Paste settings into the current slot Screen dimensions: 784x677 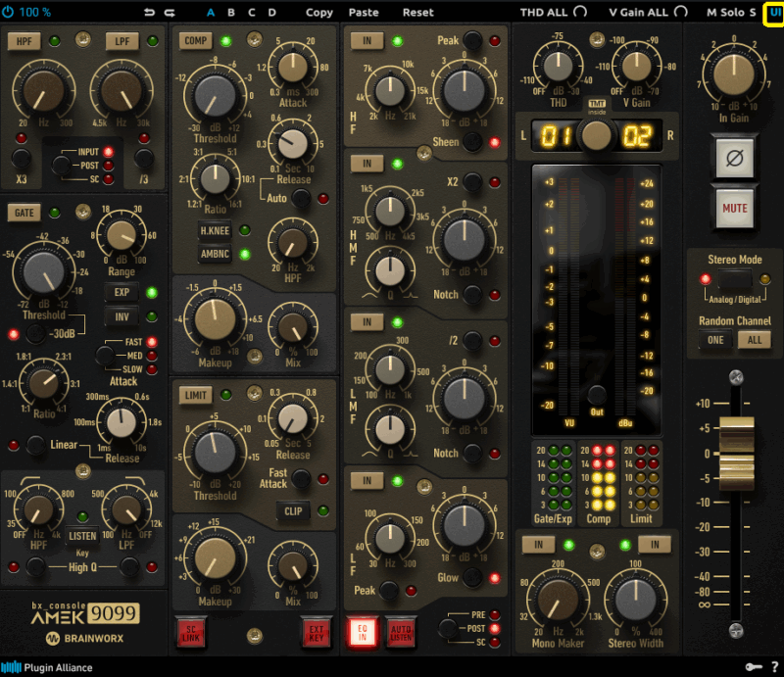364,13
